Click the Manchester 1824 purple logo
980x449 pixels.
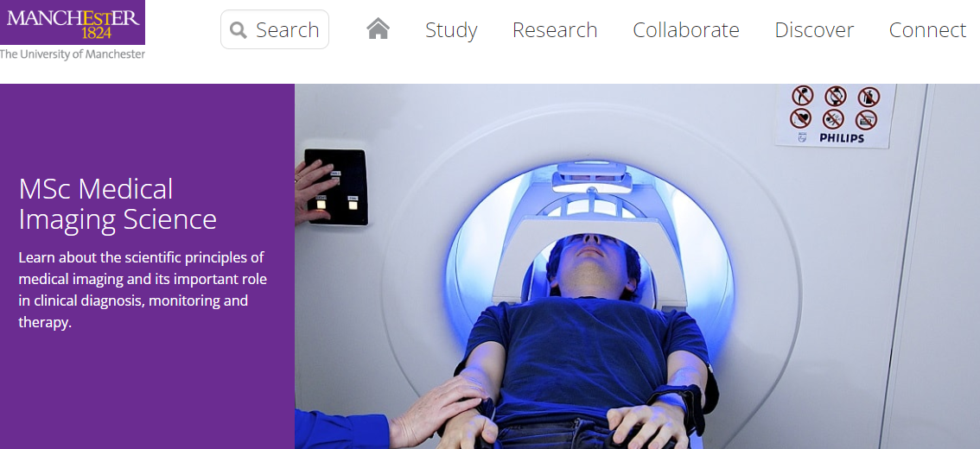(x=73, y=22)
